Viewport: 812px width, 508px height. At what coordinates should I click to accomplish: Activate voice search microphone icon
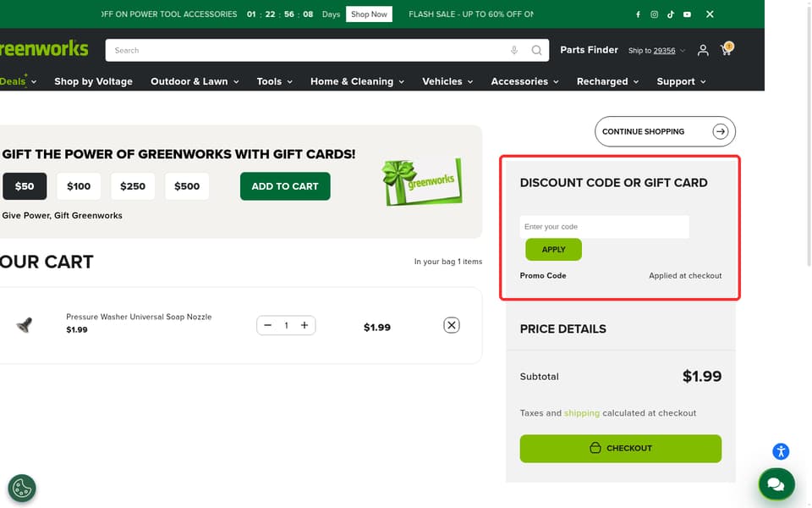tap(513, 50)
